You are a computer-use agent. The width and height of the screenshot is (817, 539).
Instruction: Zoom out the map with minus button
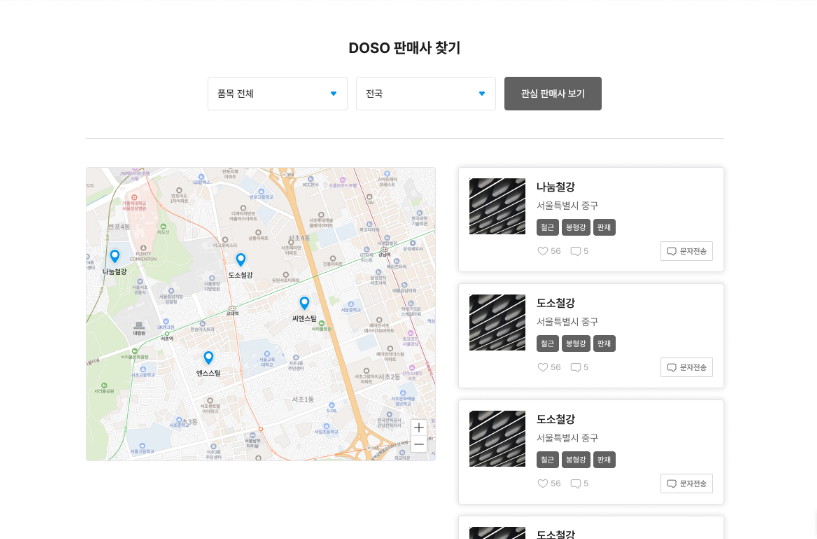[x=418, y=444]
